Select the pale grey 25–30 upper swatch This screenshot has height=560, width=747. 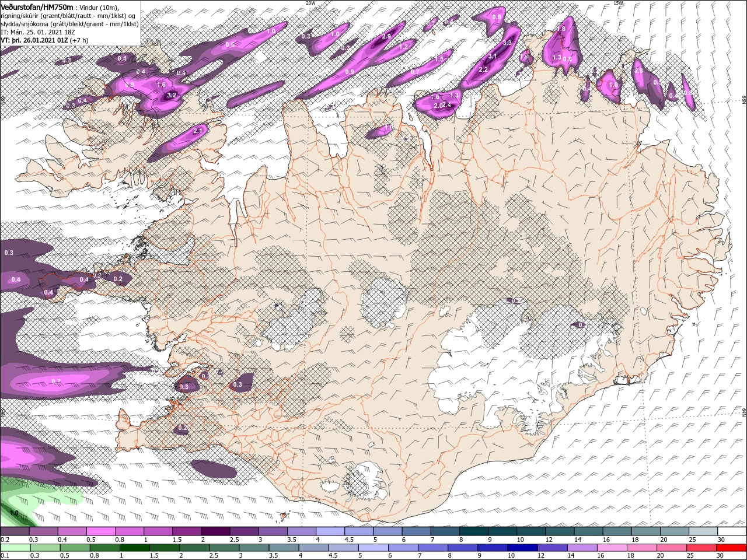(703, 531)
